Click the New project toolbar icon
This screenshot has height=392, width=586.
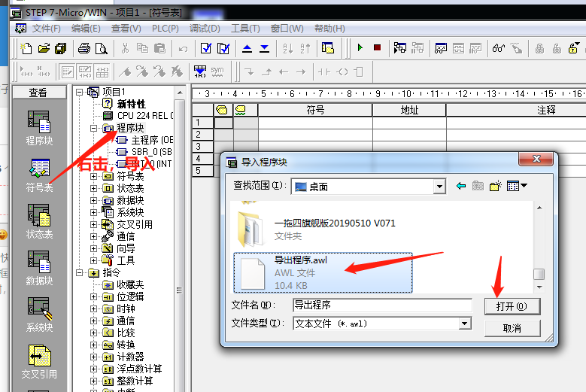click(x=26, y=48)
